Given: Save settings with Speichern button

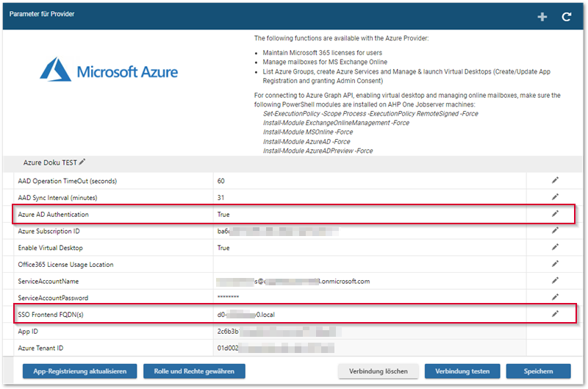Looking at the screenshot, I should [539, 371].
